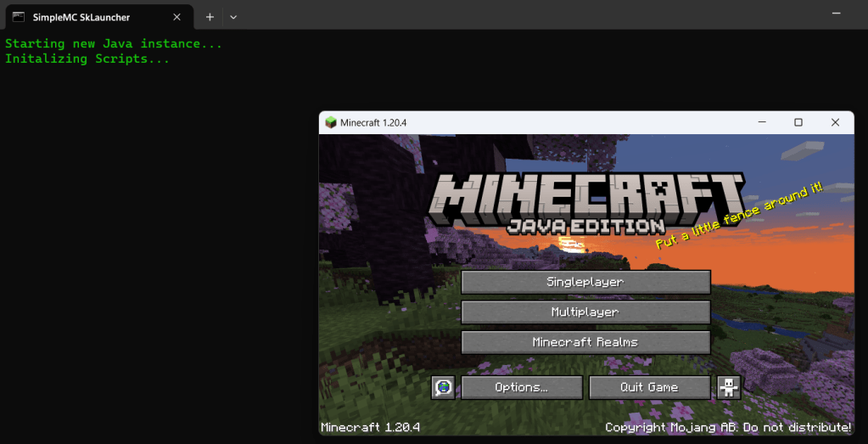Minimize the SkLauncher terminal window

click(837, 13)
